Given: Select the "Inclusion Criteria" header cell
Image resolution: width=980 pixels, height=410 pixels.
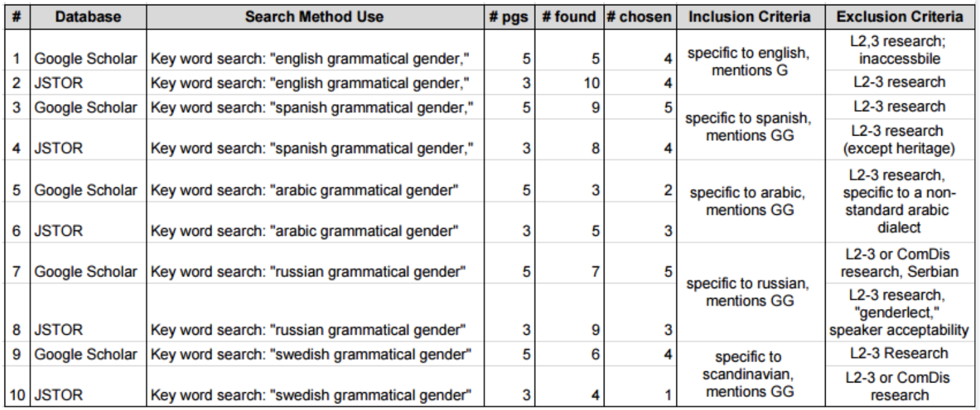Looking at the screenshot, I should point(749,17).
